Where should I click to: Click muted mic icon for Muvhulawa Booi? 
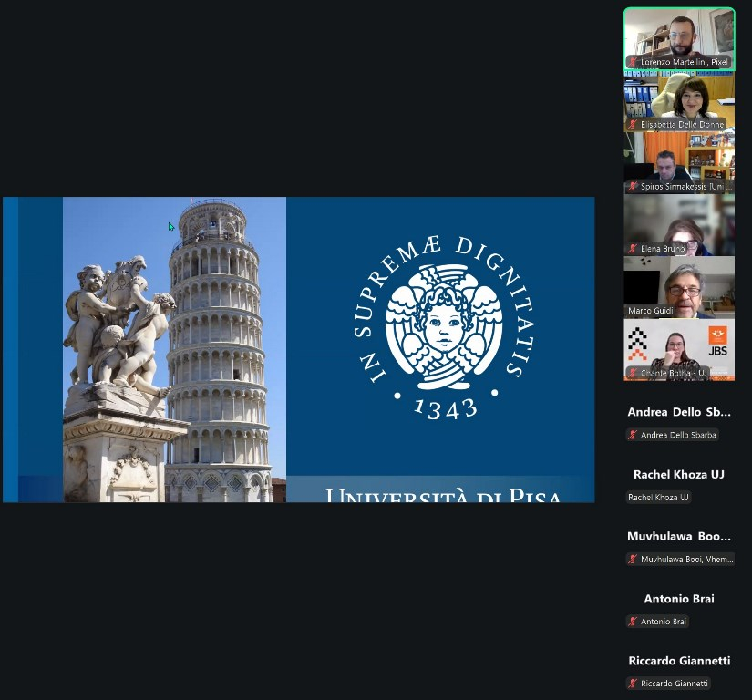click(633, 559)
